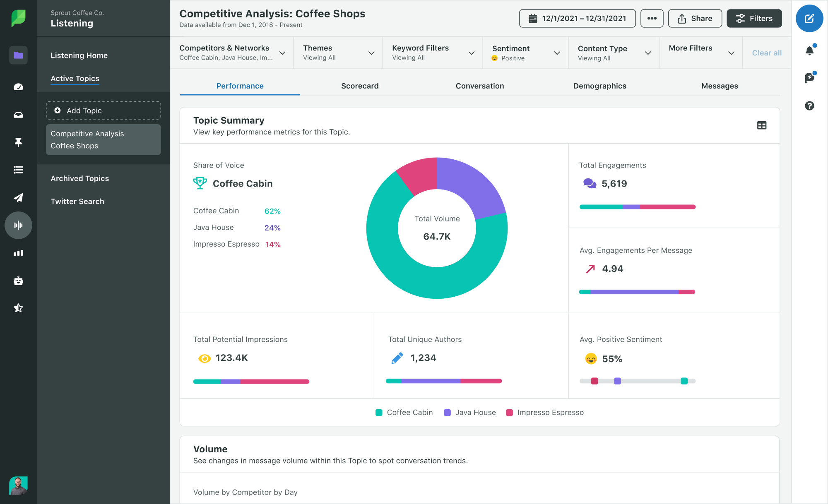The height and width of the screenshot is (504, 828).
Task: Switch to the Demographics tab
Action: pyautogui.click(x=600, y=86)
